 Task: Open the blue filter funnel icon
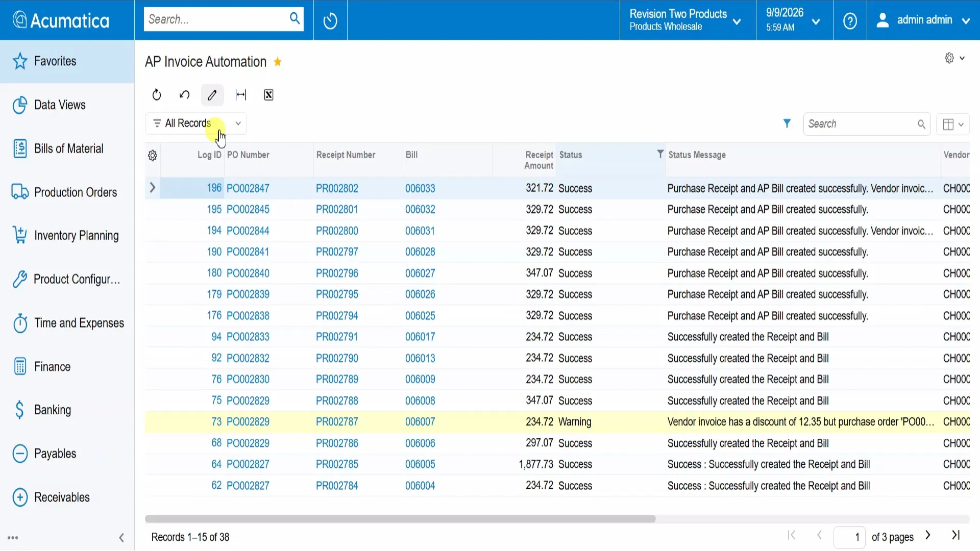click(x=787, y=124)
